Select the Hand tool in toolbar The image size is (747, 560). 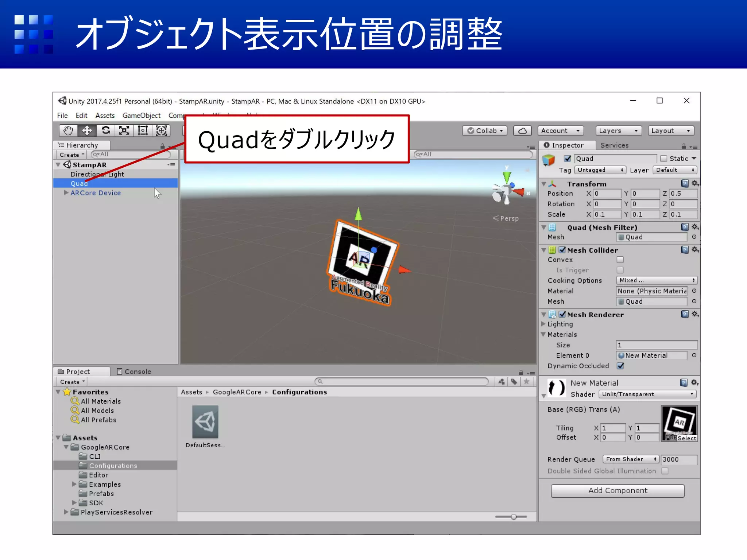coord(68,131)
